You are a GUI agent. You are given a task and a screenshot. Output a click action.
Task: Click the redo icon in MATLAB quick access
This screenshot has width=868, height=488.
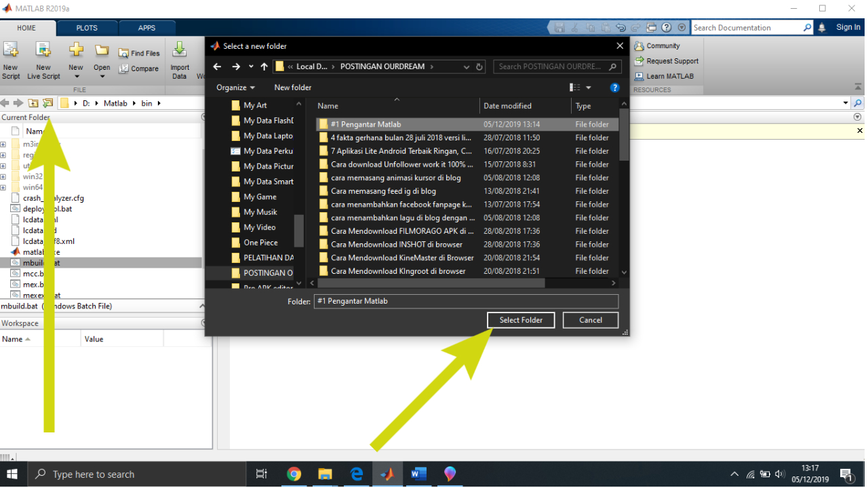pos(636,28)
